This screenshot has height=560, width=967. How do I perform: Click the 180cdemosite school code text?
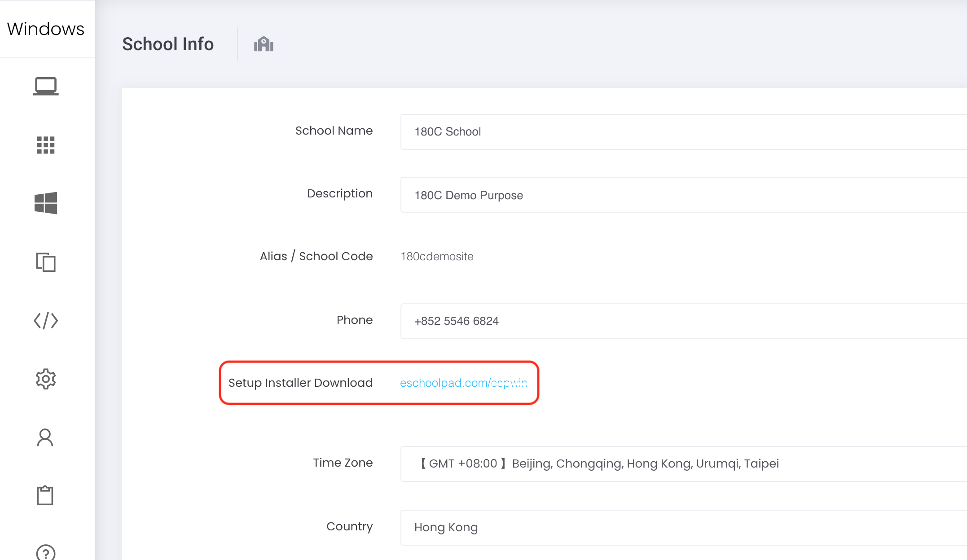point(437,256)
